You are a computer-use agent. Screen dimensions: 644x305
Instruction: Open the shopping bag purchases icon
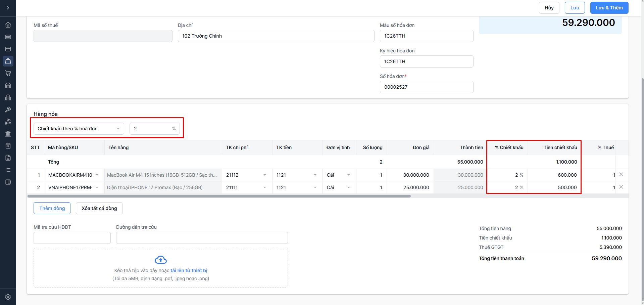8,61
